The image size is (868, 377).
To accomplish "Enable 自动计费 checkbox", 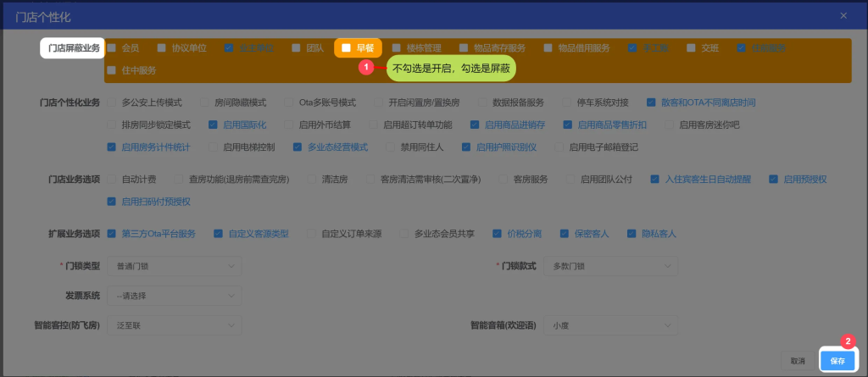I will pyautogui.click(x=112, y=180).
